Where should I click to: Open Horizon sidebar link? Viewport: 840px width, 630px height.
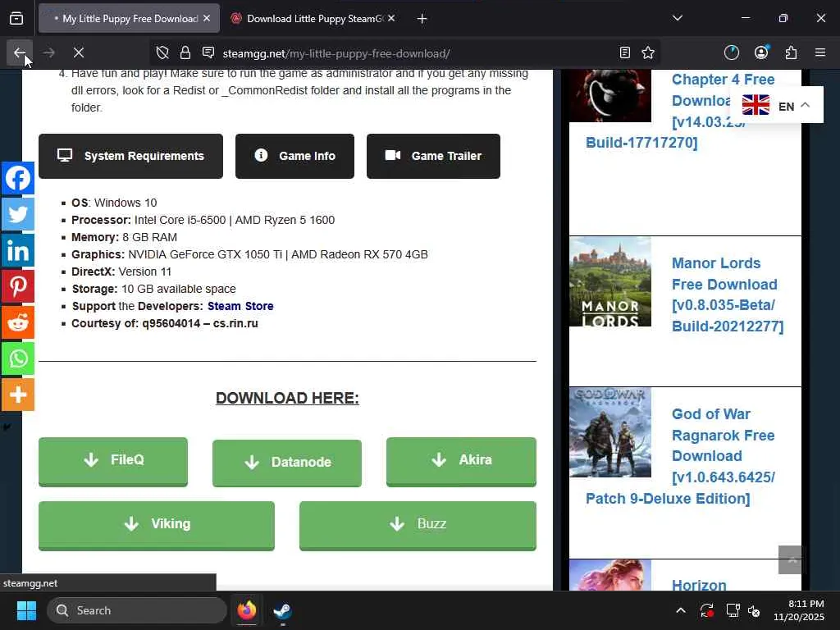point(699,584)
